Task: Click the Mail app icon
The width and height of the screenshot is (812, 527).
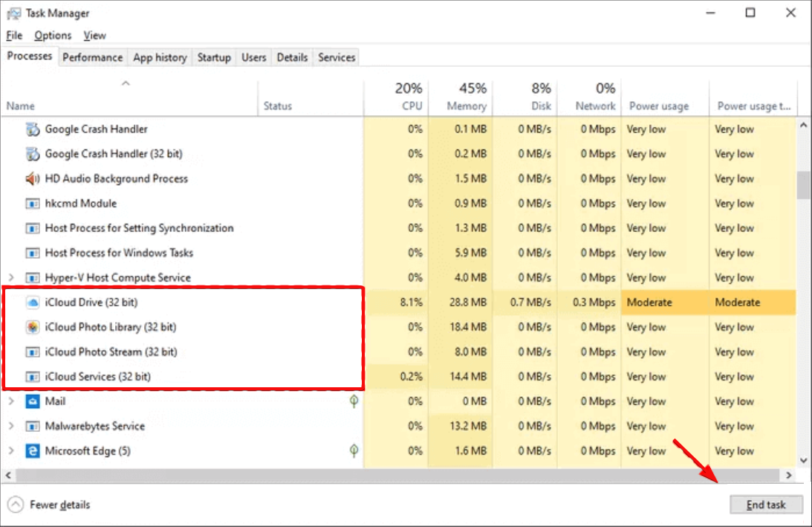Action: click(x=33, y=401)
